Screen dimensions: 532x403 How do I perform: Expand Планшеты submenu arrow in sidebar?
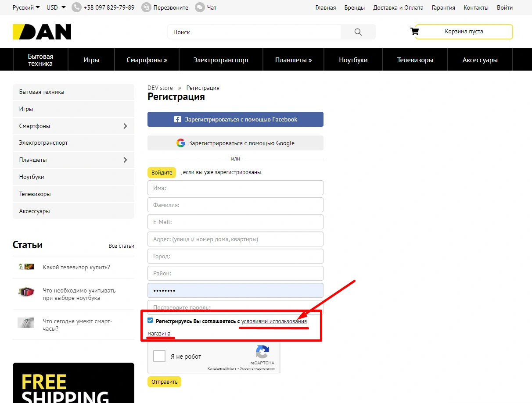(125, 160)
